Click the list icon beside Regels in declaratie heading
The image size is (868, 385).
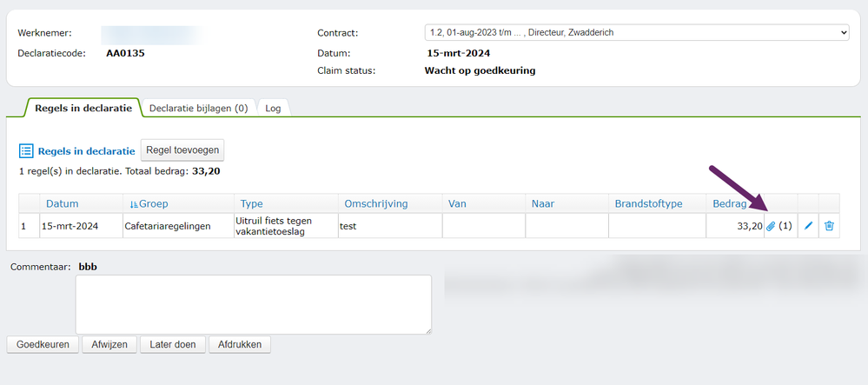26,150
